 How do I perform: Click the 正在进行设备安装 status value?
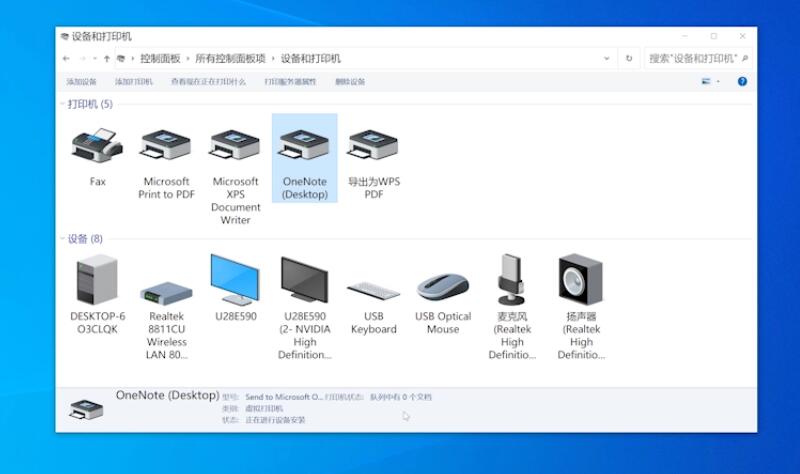275,420
